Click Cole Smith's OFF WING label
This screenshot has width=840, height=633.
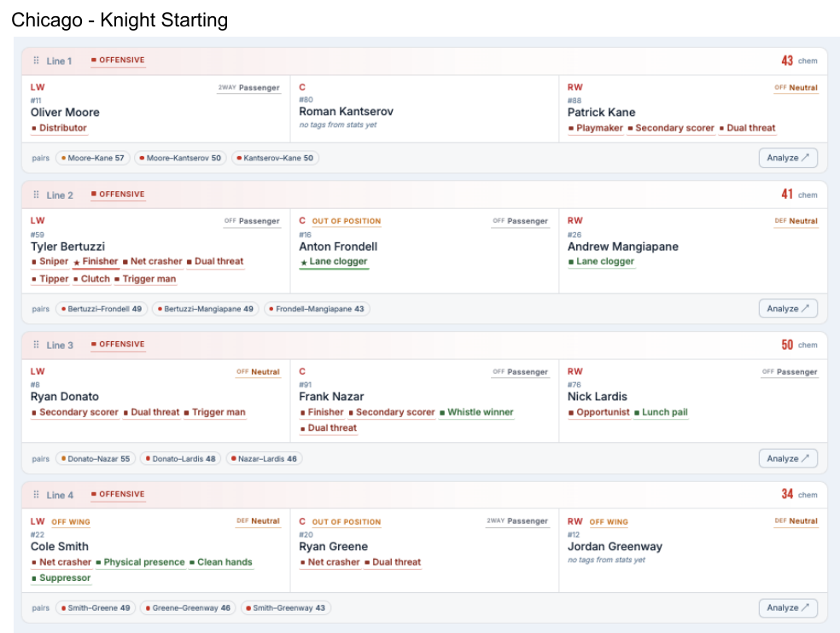pos(71,522)
